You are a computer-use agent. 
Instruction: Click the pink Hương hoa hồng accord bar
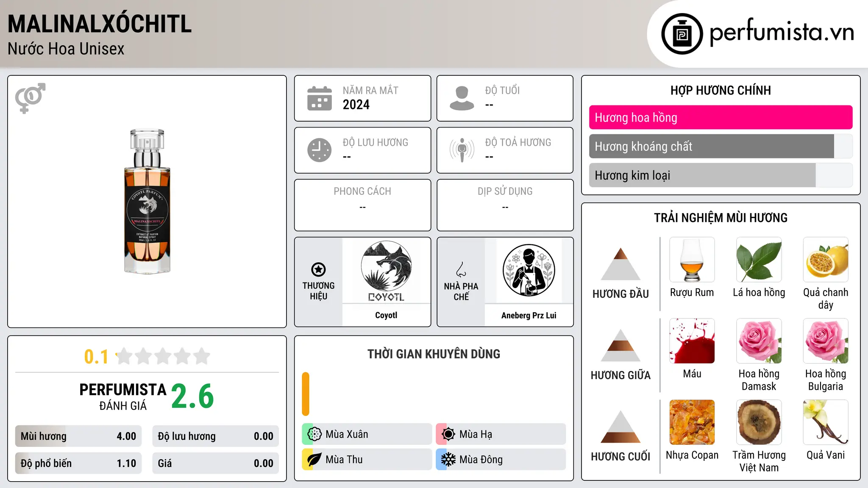pos(721,117)
